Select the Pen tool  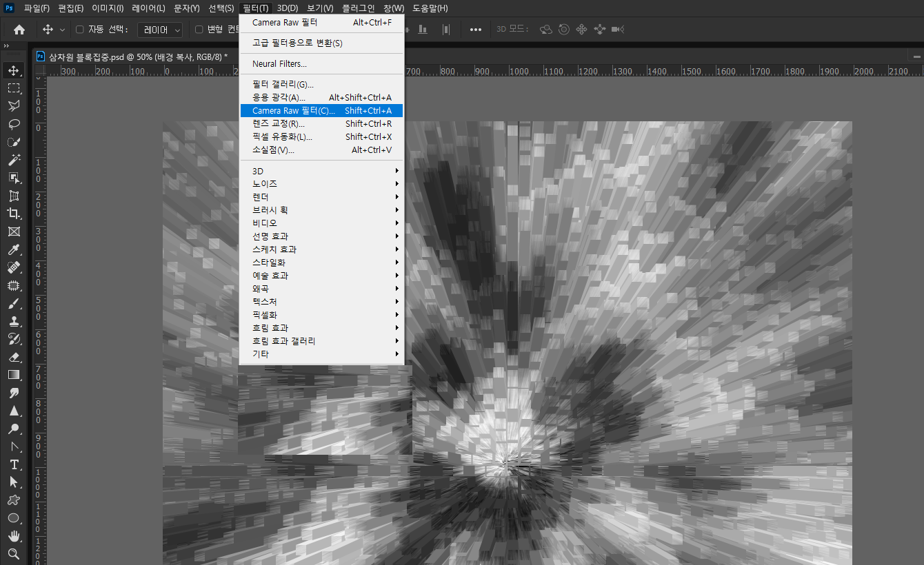[14, 446]
